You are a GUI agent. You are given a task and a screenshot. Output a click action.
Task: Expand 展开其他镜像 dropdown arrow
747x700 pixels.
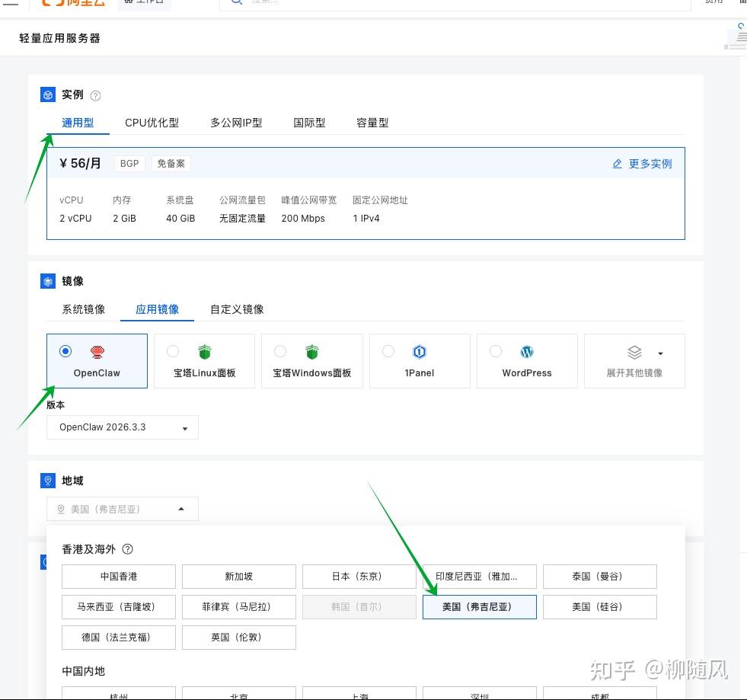(x=660, y=353)
